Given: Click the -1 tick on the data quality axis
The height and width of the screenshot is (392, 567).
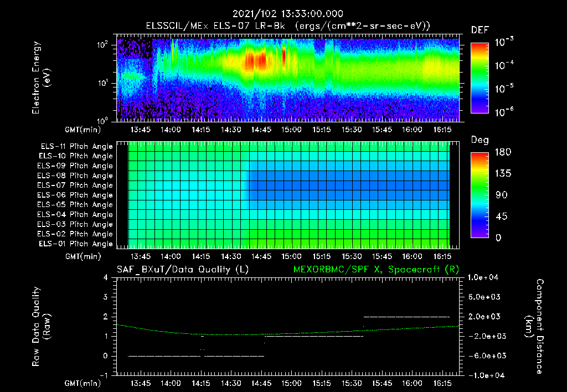Looking at the screenshot, I should coord(104,375).
